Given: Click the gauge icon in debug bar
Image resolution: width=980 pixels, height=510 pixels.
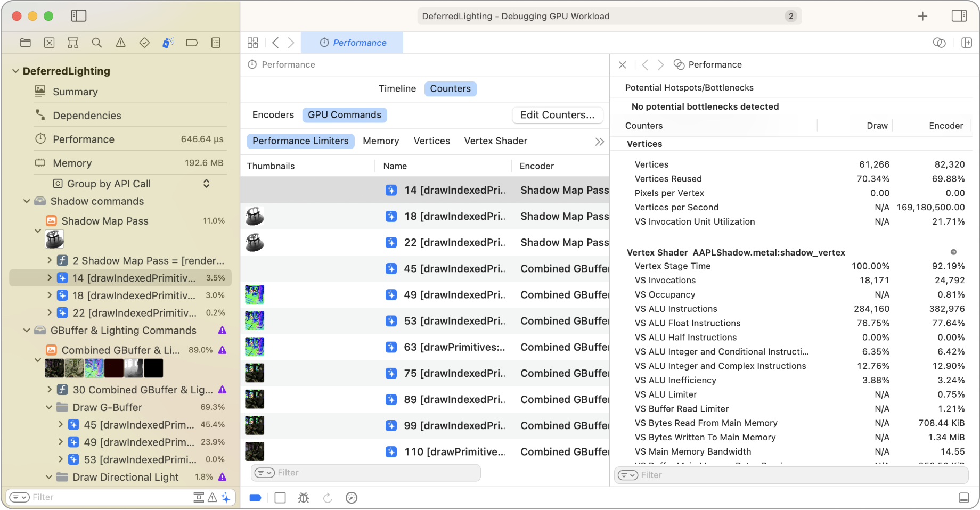Looking at the screenshot, I should [x=352, y=498].
